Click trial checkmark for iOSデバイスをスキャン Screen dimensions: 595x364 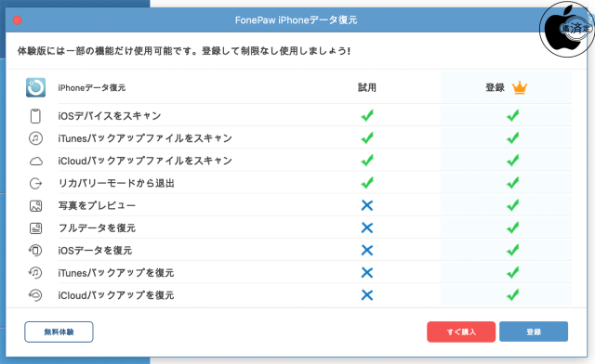coord(367,115)
